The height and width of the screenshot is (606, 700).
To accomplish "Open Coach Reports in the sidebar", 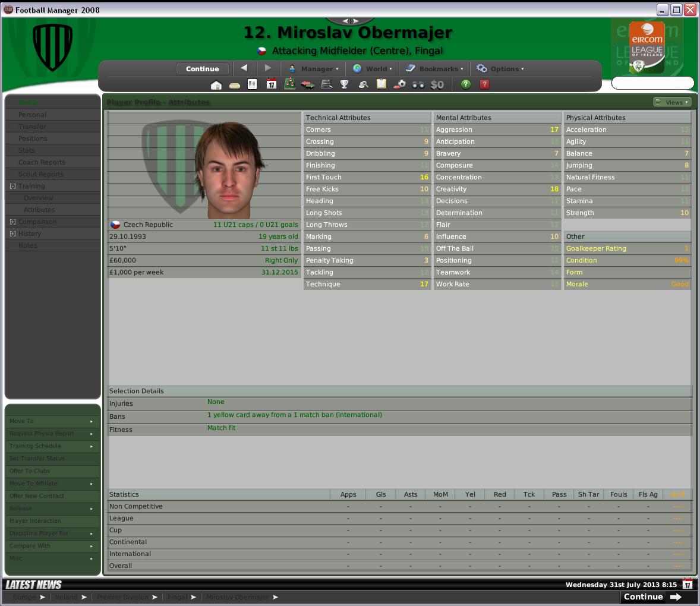I will coord(42,162).
